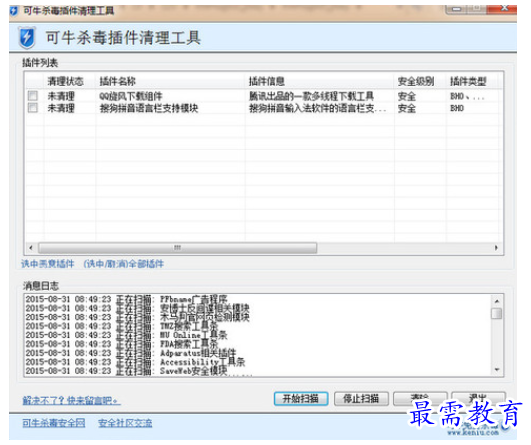The height and width of the screenshot is (445, 531).
Task: Click 搜狗拼音输入法软件的语言栏支 info cell
Action: point(317,108)
